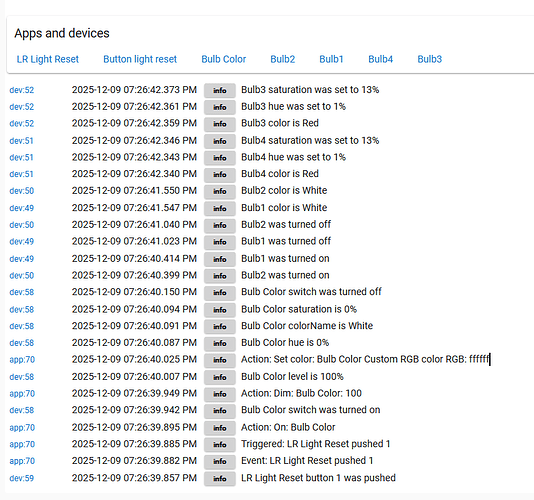The width and height of the screenshot is (534, 500).
Task: Click info badge on Bulb3 hue row
Action: pyautogui.click(x=220, y=107)
